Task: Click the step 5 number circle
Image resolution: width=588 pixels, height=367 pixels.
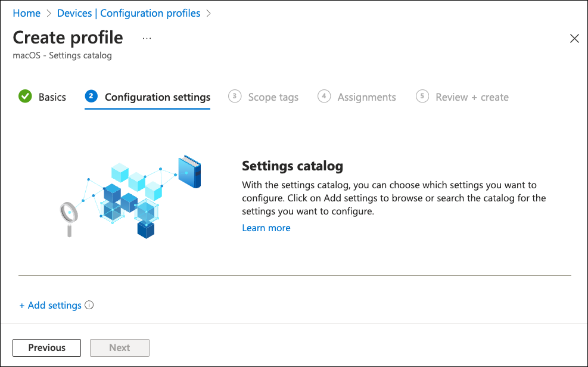Action: 422,97
